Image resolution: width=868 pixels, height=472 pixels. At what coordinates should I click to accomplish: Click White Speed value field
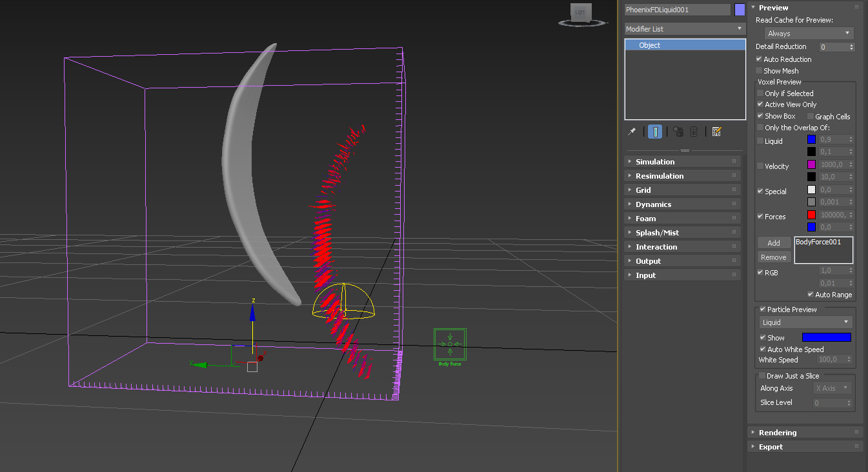point(835,360)
